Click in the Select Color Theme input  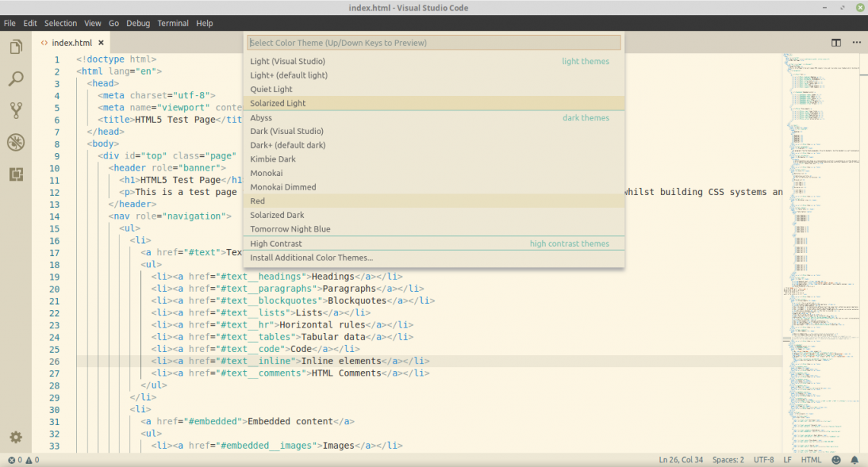(434, 43)
